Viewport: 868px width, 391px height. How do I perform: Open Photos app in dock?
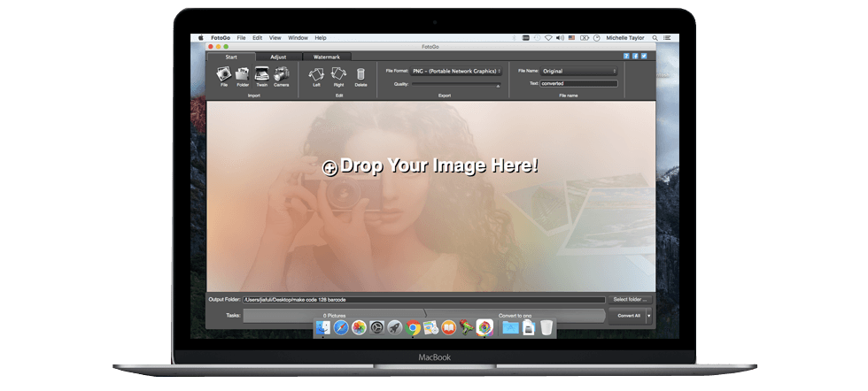point(359,328)
